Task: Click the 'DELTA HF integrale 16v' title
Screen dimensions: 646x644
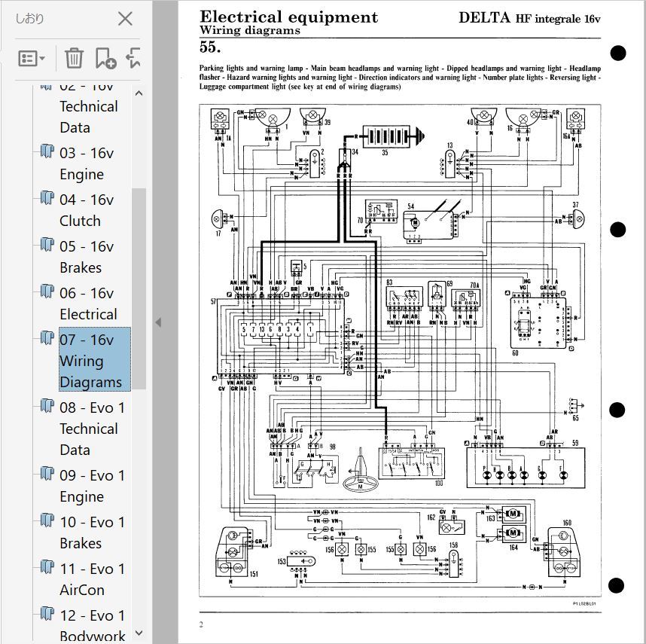Action: 529,18
